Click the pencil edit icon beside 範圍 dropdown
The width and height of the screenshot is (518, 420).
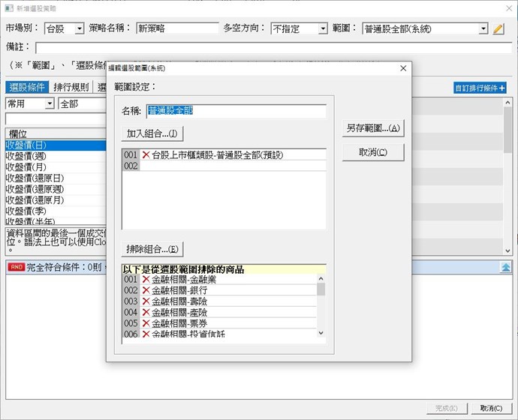[x=498, y=29]
